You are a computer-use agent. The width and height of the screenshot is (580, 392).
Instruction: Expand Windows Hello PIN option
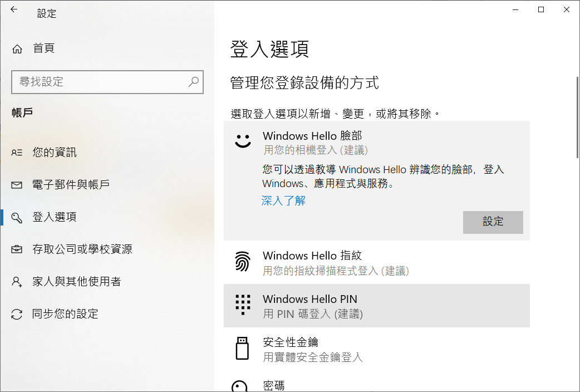click(x=377, y=306)
